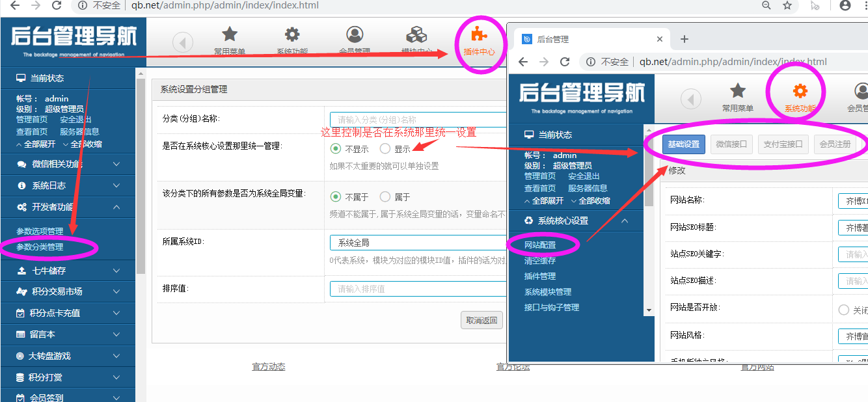Reload the page with browser refresh icon
The height and width of the screenshot is (402, 868).
[x=57, y=6]
